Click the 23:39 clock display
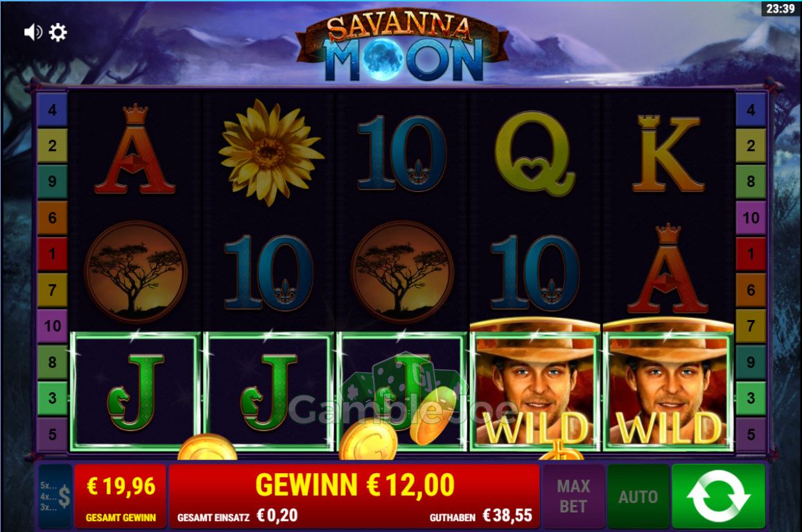 780,9
